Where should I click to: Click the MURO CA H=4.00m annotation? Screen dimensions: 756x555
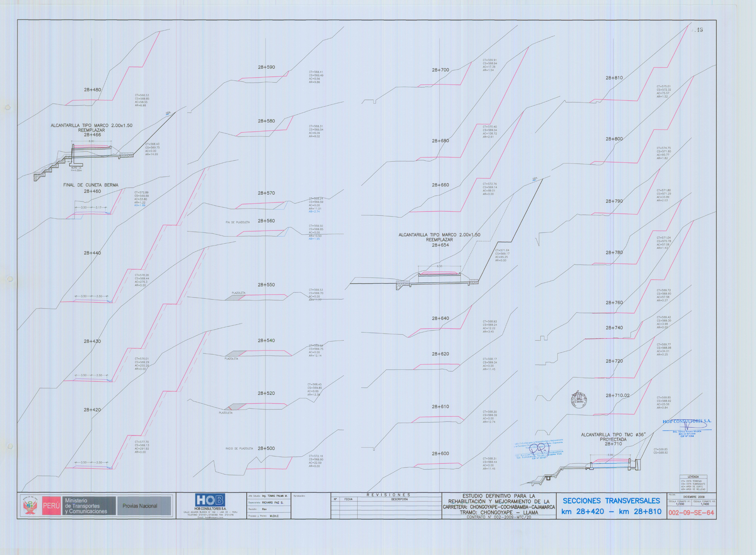tap(76, 169)
